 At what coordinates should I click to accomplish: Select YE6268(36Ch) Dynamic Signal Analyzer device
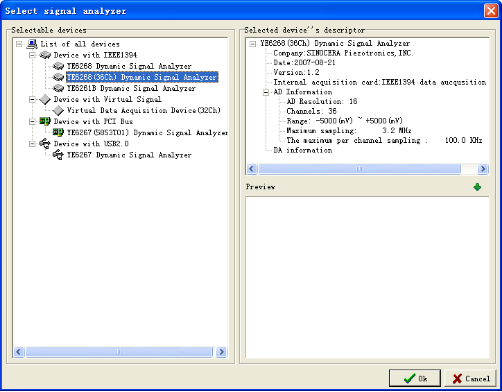142,77
